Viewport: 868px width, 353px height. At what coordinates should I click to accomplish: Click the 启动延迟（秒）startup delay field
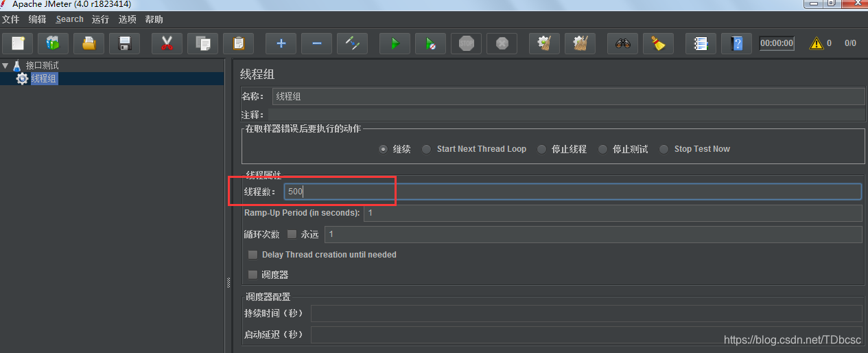pyautogui.click(x=587, y=335)
